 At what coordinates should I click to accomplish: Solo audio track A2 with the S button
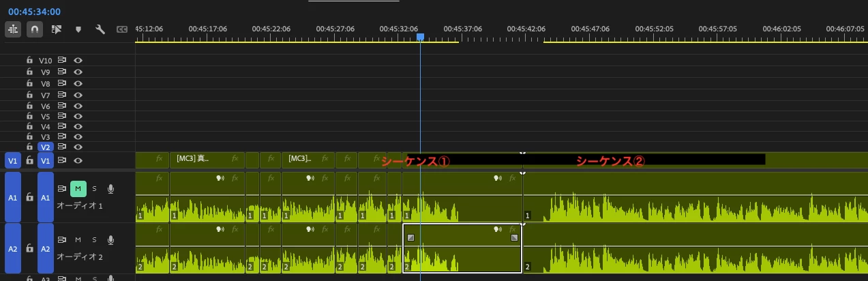click(94, 239)
